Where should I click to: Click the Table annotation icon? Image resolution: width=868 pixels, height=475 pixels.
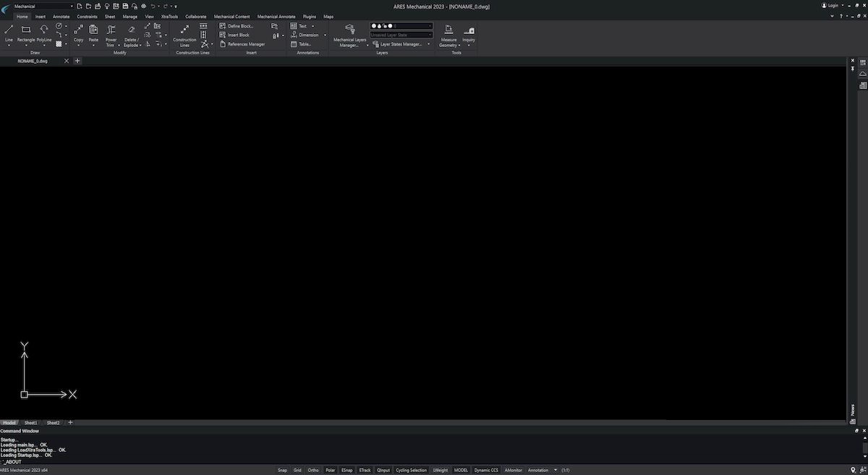coord(294,44)
